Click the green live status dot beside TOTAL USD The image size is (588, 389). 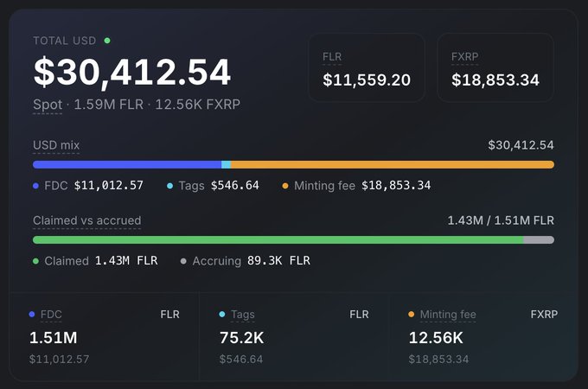point(107,41)
